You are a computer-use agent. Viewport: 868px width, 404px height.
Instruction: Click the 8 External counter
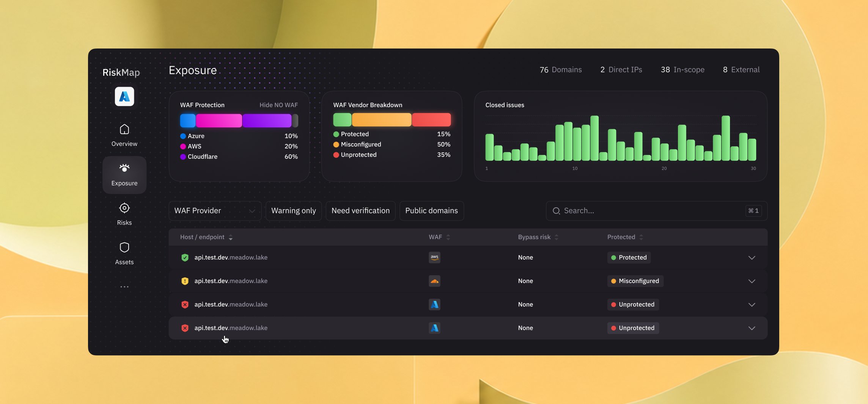(741, 70)
